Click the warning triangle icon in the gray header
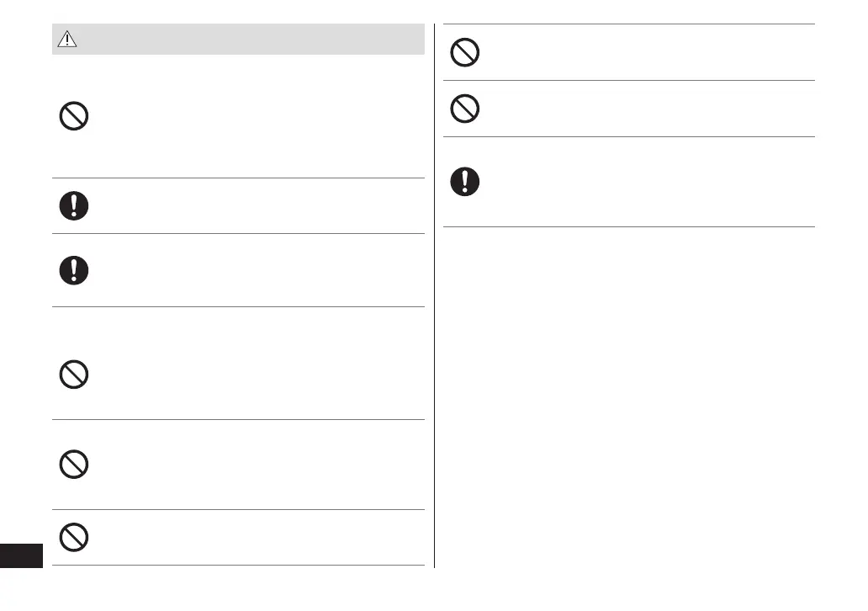The height and width of the screenshot is (611, 868). click(x=66, y=40)
